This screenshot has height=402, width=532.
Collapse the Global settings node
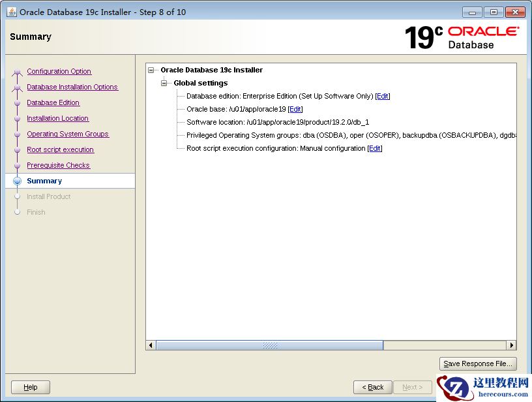(164, 83)
